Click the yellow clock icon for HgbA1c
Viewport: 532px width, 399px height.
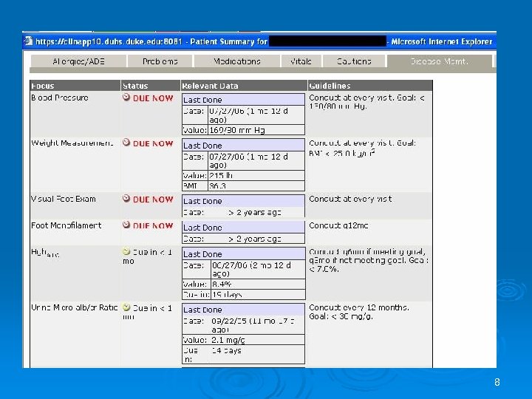tap(126, 251)
